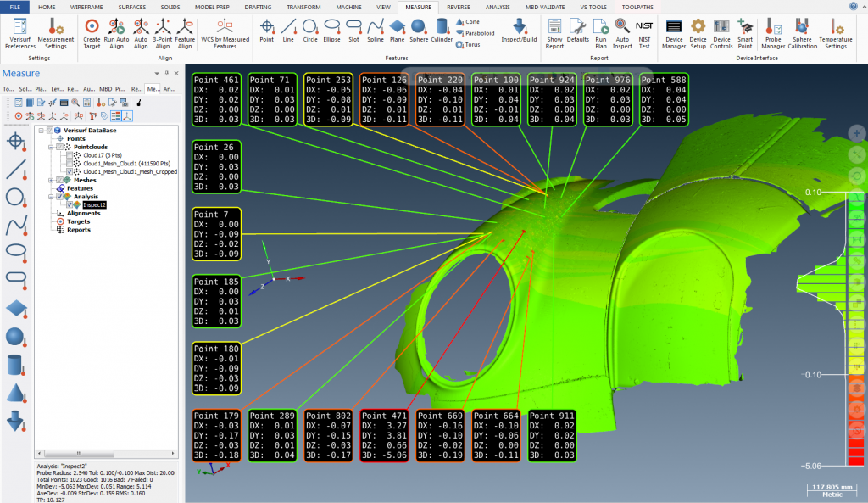
Task: Collapse the Verisurf DataBase root node
Action: pyautogui.click(x=40, y=130)
